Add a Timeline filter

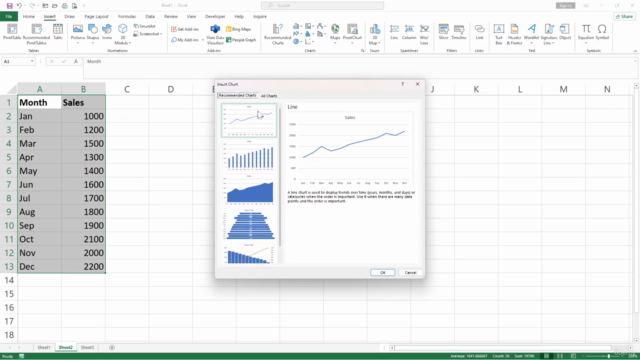tap(459, 32)
